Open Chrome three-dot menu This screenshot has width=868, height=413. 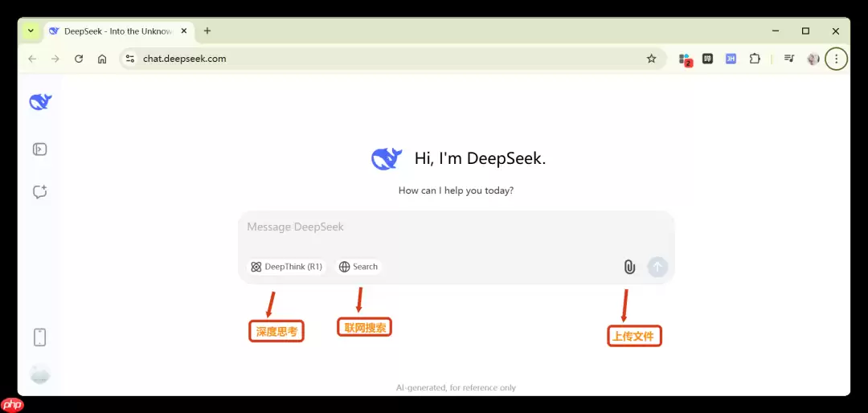[837, 59]
